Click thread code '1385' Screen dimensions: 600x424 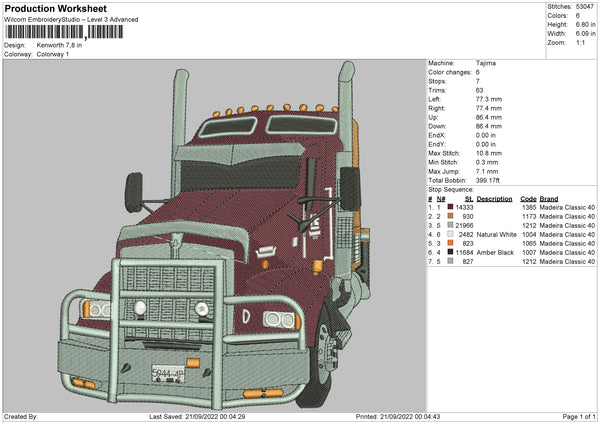[x=529, y=207]
